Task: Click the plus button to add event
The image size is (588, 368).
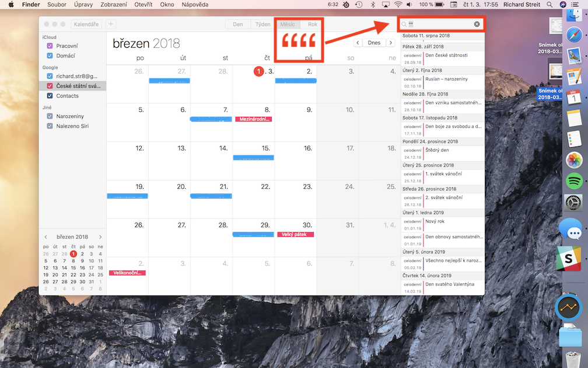Action: point(111,25)
